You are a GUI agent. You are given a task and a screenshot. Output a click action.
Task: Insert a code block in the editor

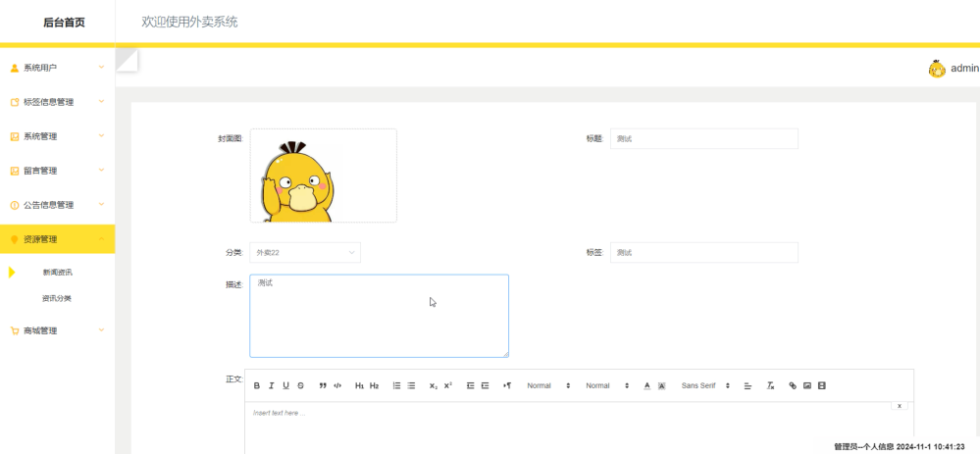point(337,386)
